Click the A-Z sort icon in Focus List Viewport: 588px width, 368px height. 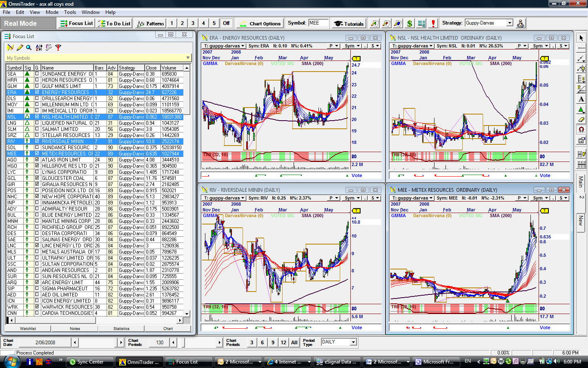click(x=39, y=48)
